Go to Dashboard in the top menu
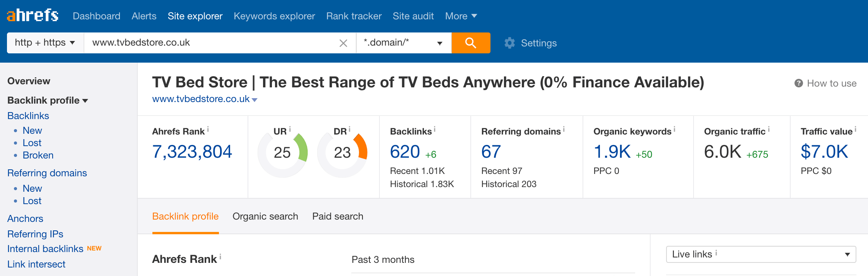The height and width of the screenshot is (276, 868). (x=96, y=16)
